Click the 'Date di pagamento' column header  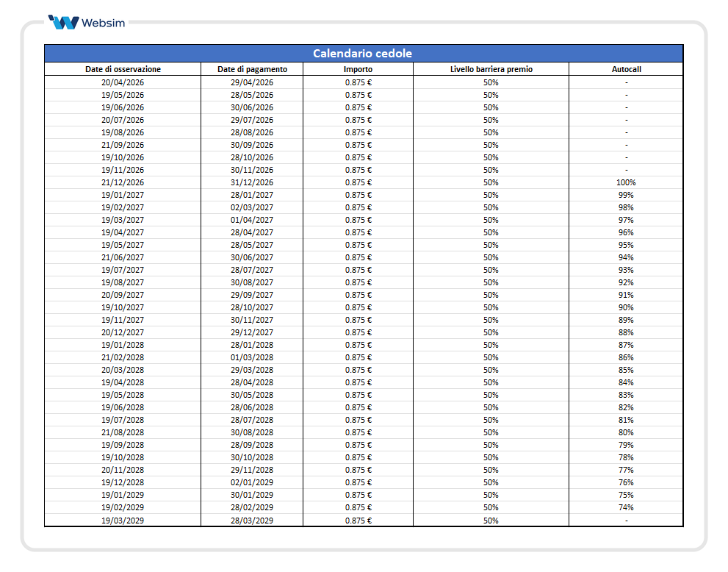[252, 69]
